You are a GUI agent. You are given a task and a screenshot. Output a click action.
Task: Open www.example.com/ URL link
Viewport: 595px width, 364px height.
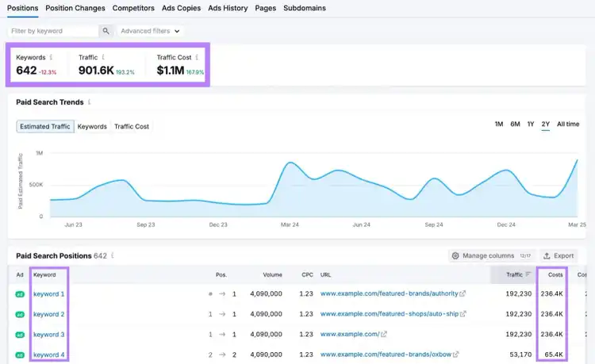[x=350, y=334]
